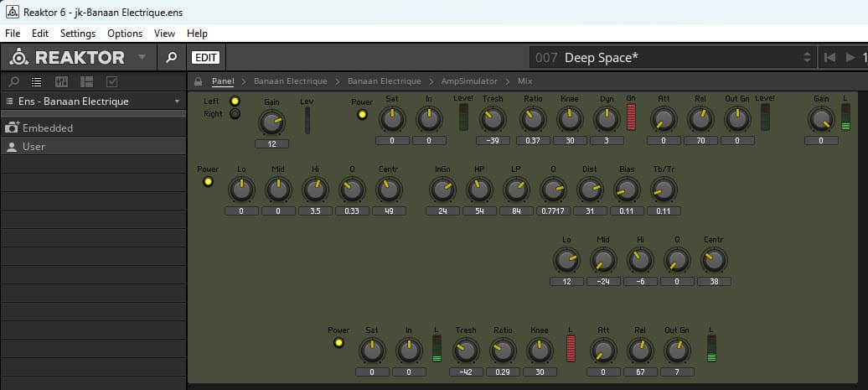Toggle the bottom compressor Power light
The image size is (868, 390).
tap(338, 343)
